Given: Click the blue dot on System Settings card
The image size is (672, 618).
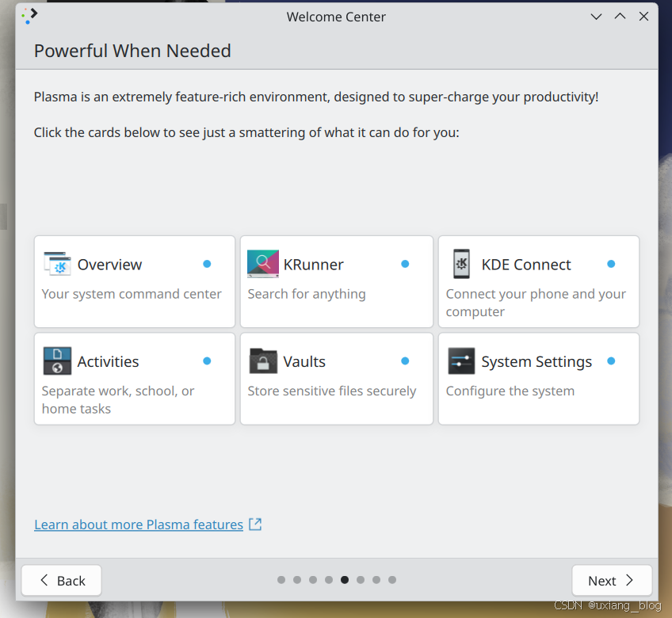Looking at the screenshot, I should tap(611, 360).
